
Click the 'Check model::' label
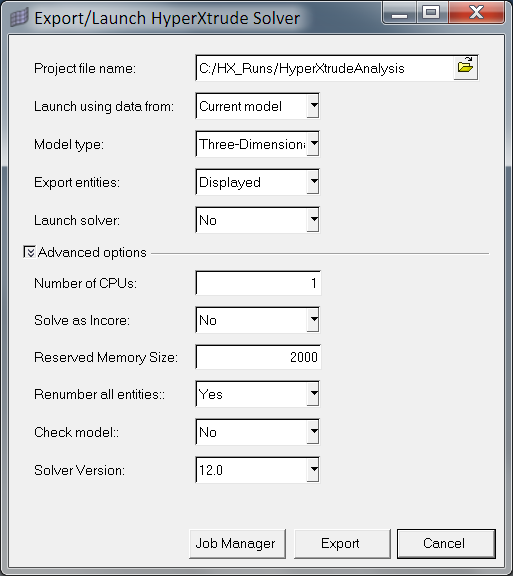76,432
